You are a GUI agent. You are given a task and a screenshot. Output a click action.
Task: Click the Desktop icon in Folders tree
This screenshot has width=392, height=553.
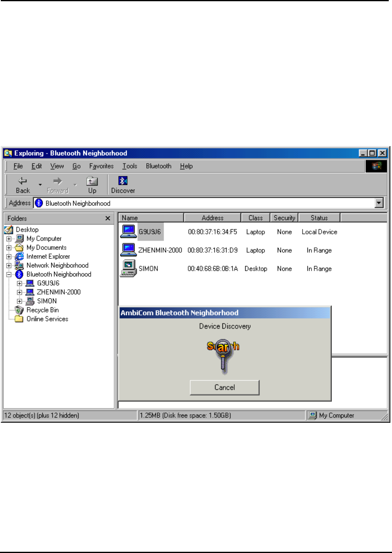[x=9, y=230]
